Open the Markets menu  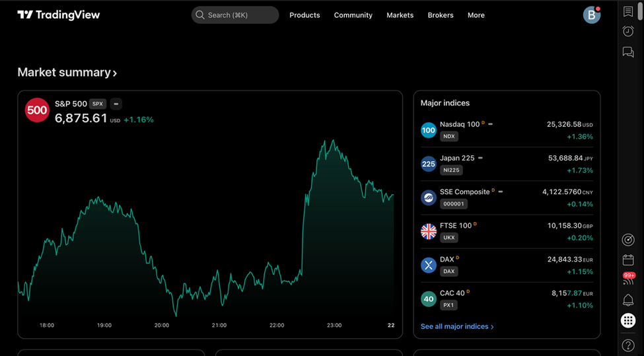coord(400,15)
